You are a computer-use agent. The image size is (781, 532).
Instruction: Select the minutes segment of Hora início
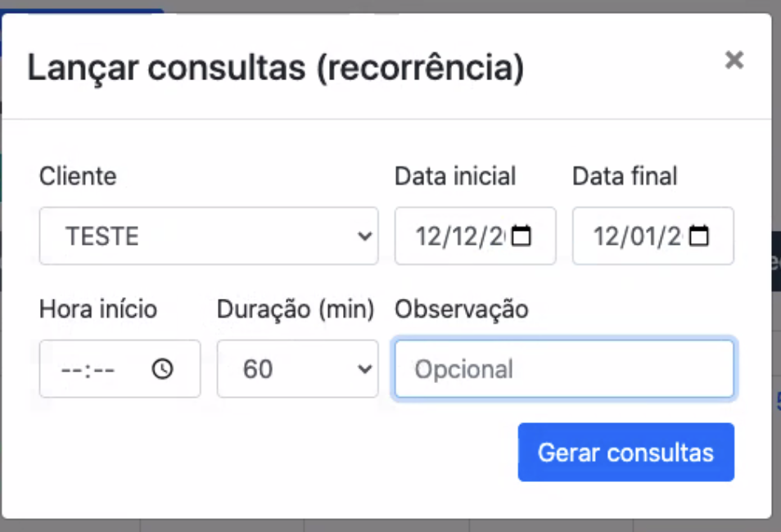coord(103,370)
